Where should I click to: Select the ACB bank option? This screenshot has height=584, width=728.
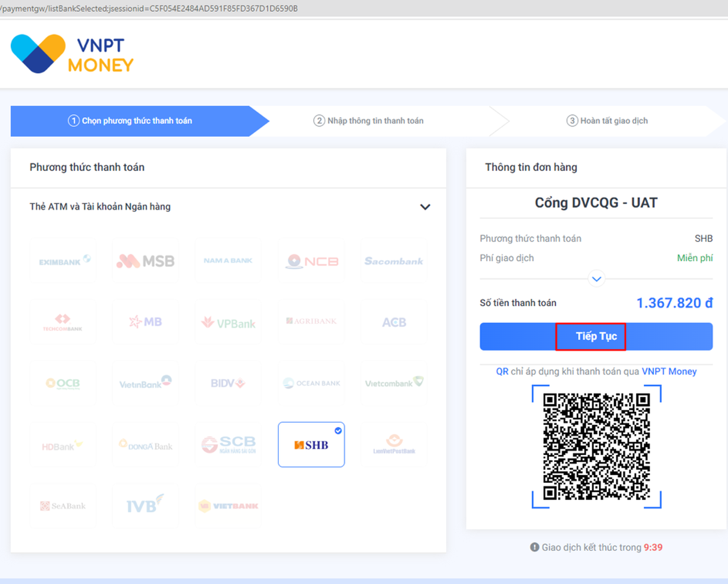pos(394,322)
